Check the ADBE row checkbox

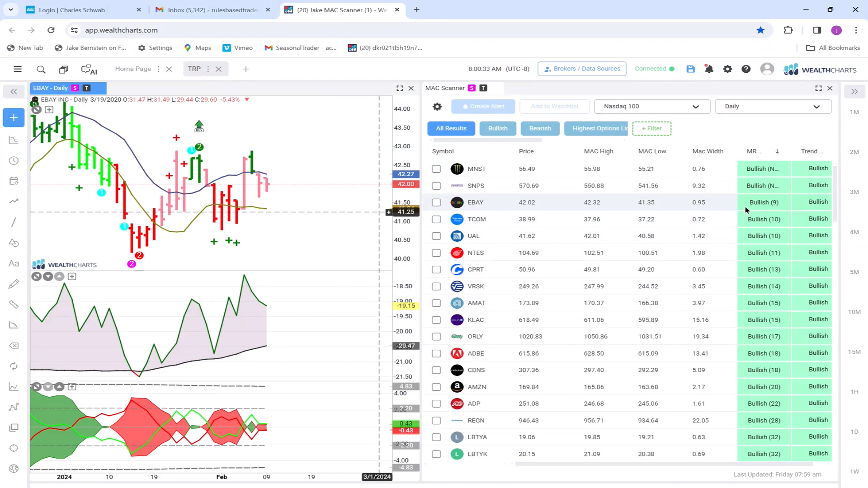[436, 353]
